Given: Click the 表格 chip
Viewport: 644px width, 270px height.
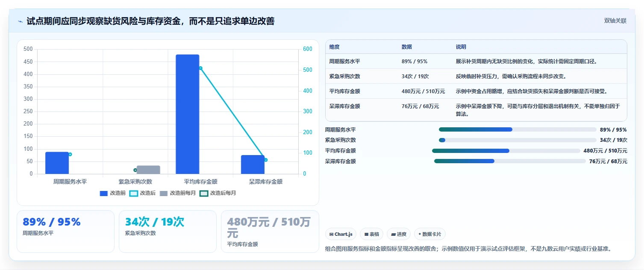Looking at the screenshot, I should 371,234.
